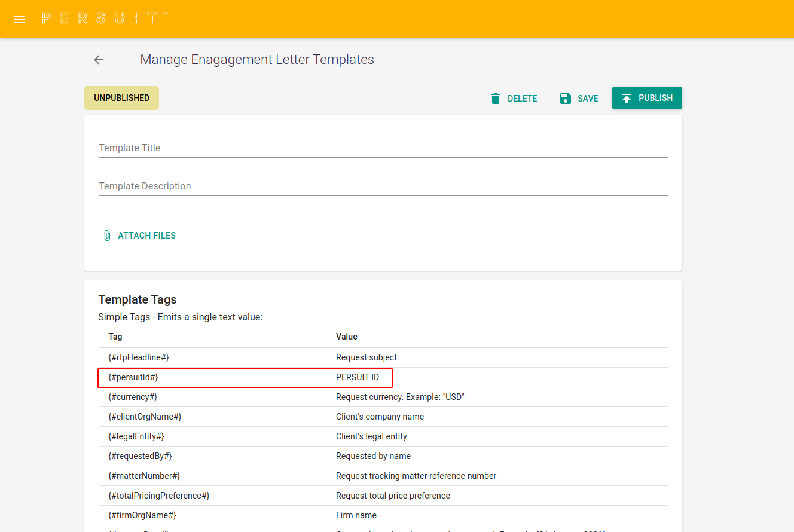Select the {#clientOrgName#} tag
Image resolution: width=794 pixels, height=532 pixels.
(x=145, y=417)
